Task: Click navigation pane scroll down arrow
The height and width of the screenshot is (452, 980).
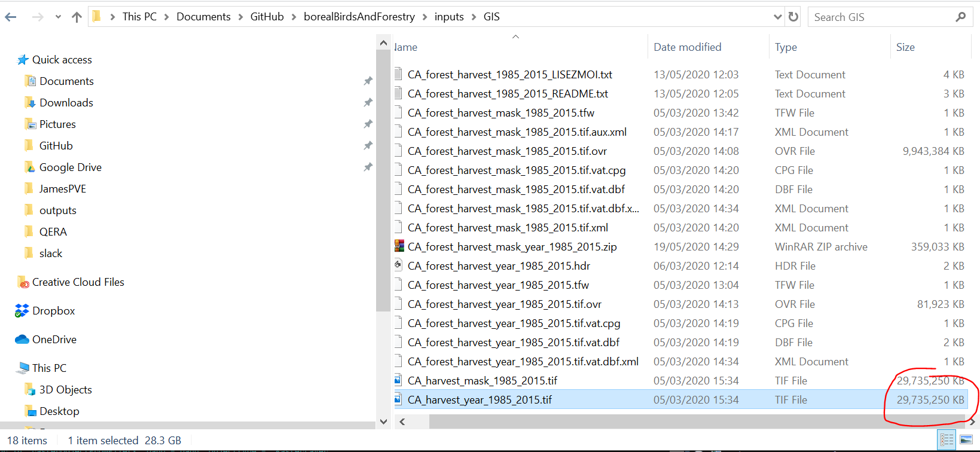Action: [383, 422]
